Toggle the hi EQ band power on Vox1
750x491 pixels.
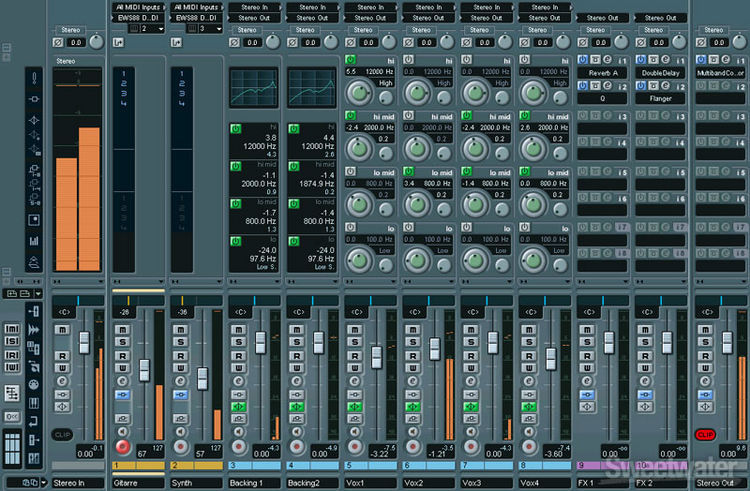[350, 60]
